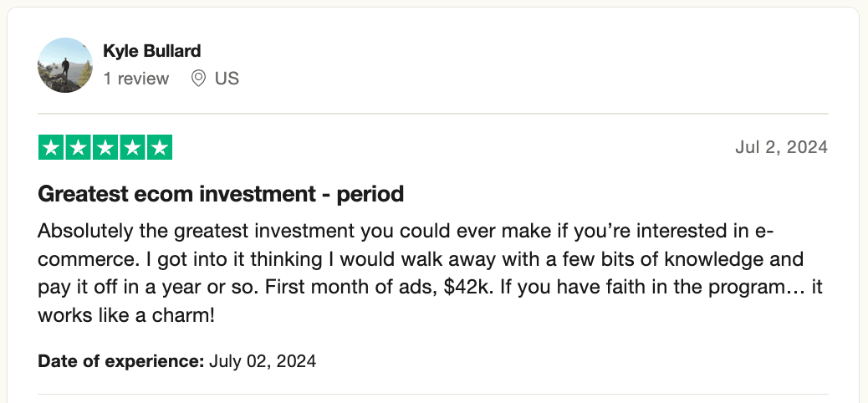Click the "Jul 2, 2024" review date

(781, 148)
